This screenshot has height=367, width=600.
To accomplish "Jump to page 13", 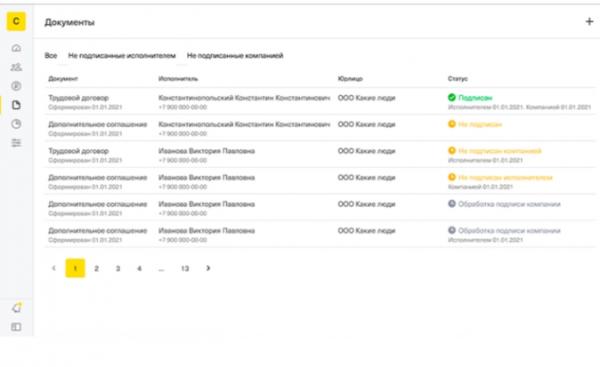I will pos(185,268).
